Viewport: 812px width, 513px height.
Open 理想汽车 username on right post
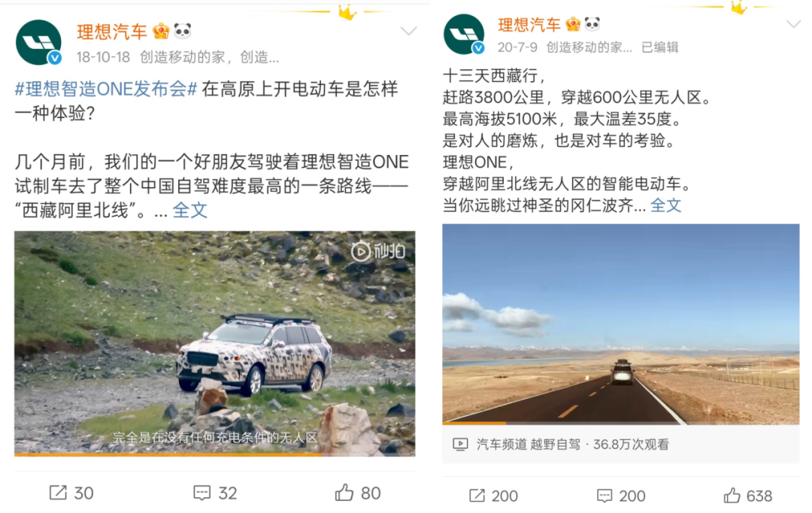coord(529,24)
